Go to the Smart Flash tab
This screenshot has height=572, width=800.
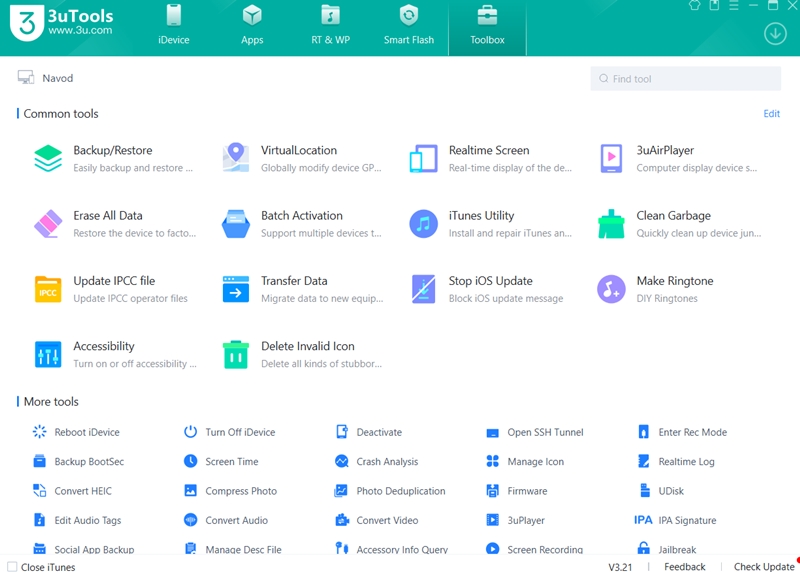point(409,24)
